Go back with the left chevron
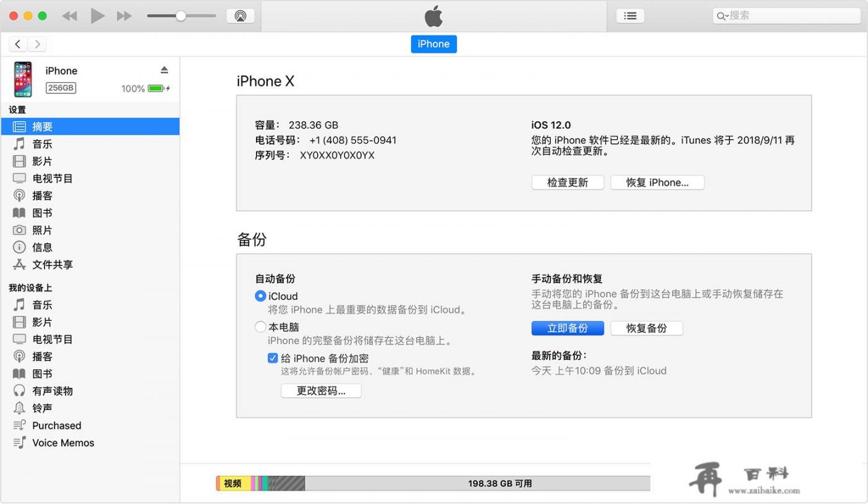868x504 pixels. [x=19, y=44]
